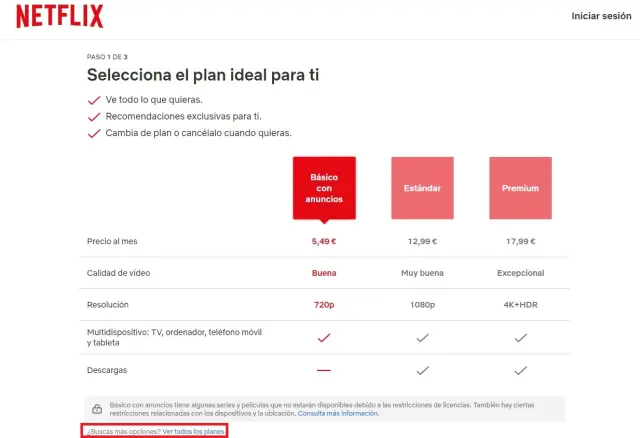Click the red multidevice checkmark for Básico
Screen dimensions: 640x438
[324, 338]
